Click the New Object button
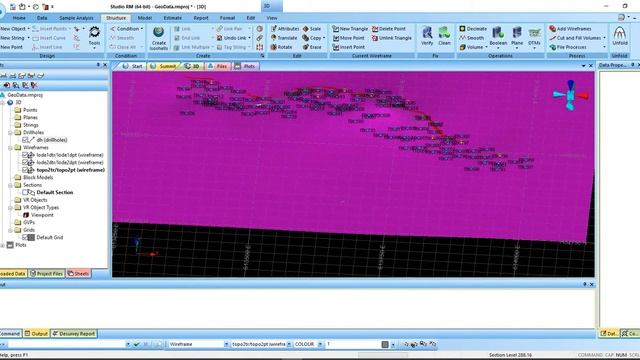Screen dimensions: 640x360 point(15,29)
